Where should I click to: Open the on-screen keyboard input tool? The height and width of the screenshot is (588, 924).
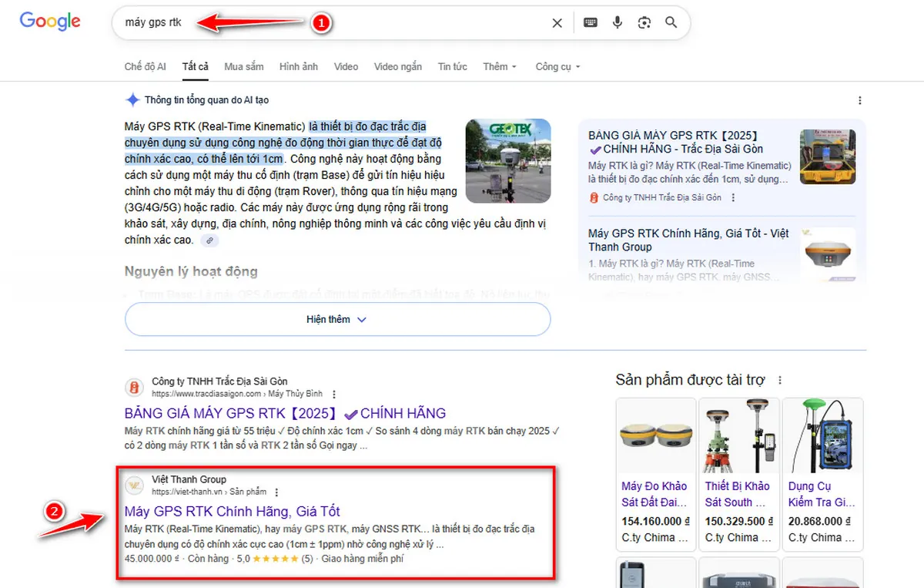(x=591, y=23)
